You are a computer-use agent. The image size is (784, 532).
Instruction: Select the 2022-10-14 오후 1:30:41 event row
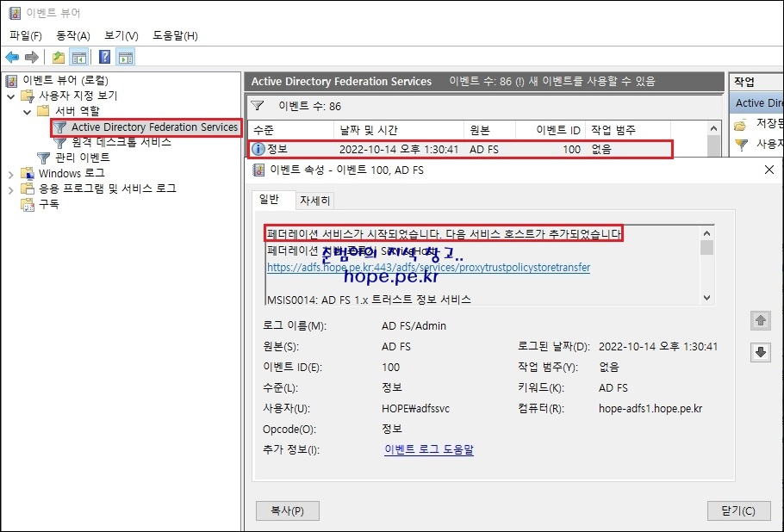pos(460,150)
